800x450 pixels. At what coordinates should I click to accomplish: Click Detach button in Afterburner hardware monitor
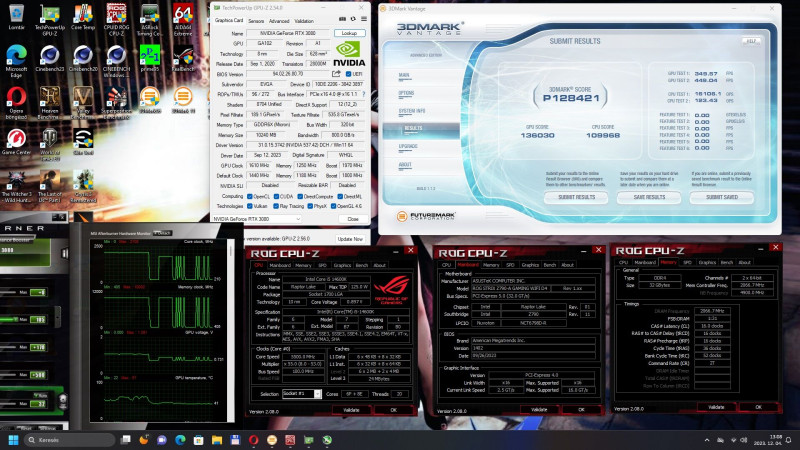(x=163, y=233)
